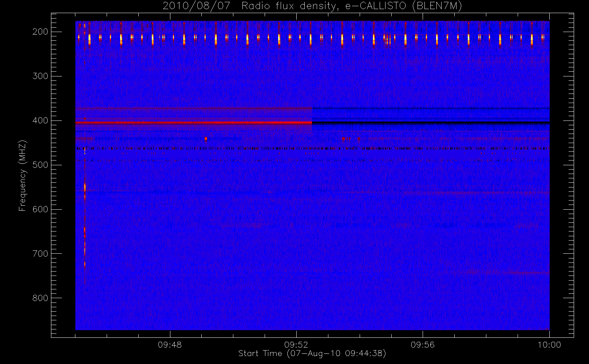Click the 10:00 time tick label

point(549,345)
